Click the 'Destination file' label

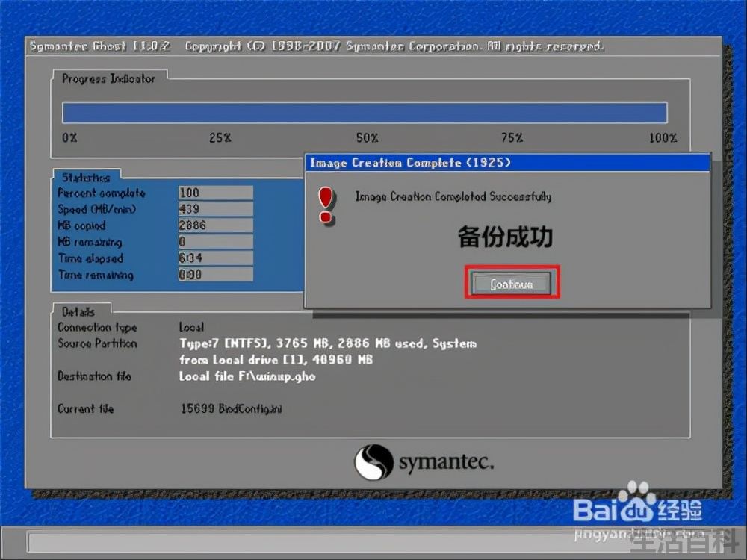(x=94, y=376)
